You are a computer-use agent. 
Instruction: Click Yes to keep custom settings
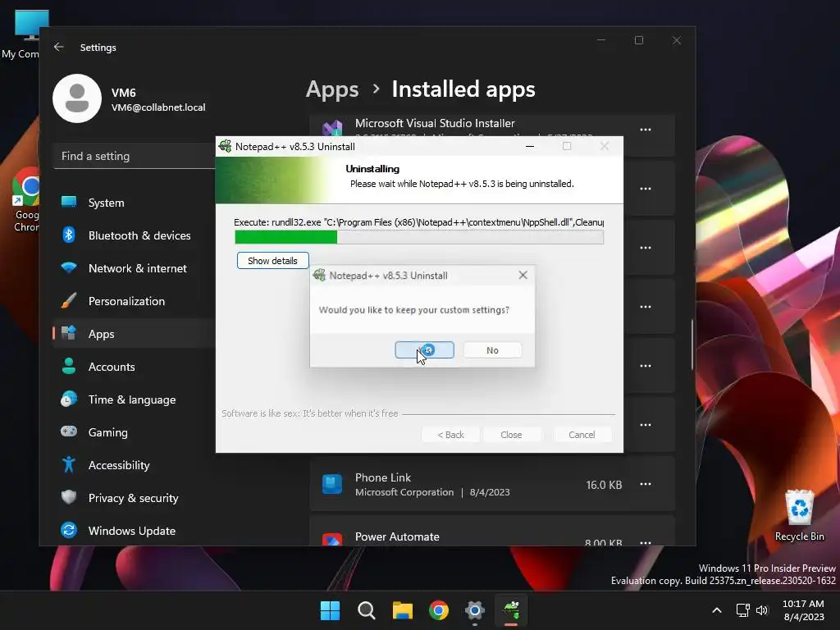click(424, 349)
